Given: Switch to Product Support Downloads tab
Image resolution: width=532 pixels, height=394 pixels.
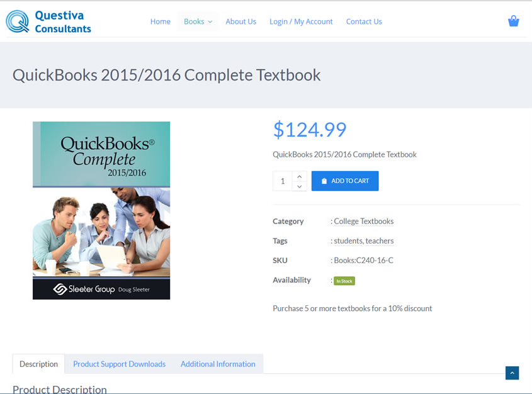Looking at the screenshot, I should click(119, 364).
